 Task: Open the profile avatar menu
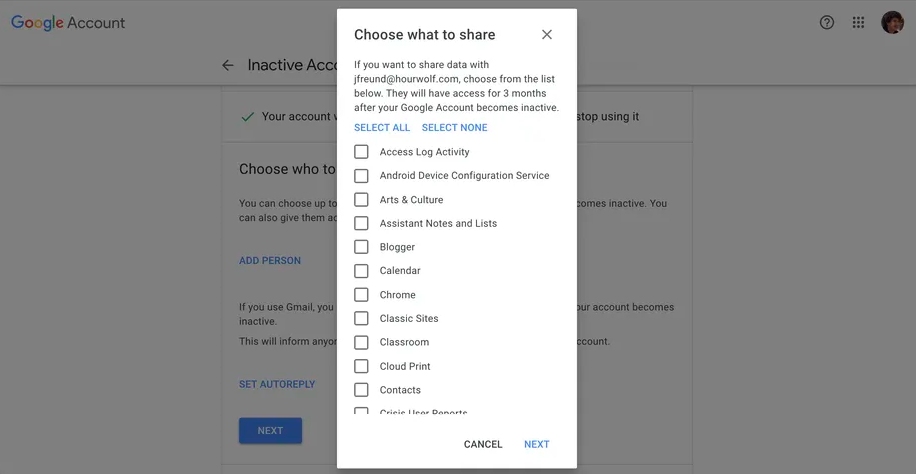coord(892,23)
